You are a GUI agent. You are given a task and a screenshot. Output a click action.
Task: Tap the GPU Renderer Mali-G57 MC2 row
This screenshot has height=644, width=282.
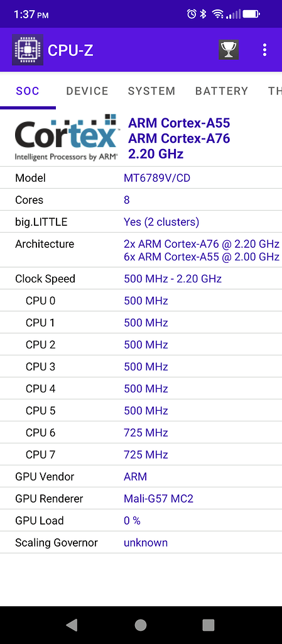(x=141, y=499)
